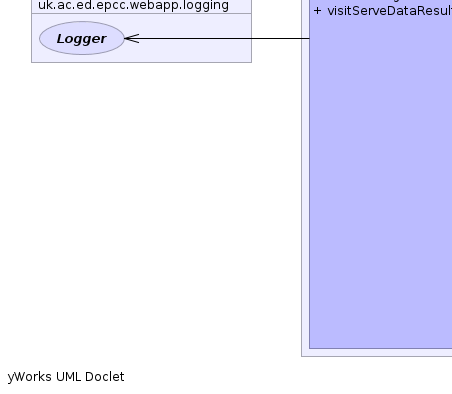The width and height of the screenshot is (452, 394).
Task: Select the Logger ellipse node
Action: (82, 38)
